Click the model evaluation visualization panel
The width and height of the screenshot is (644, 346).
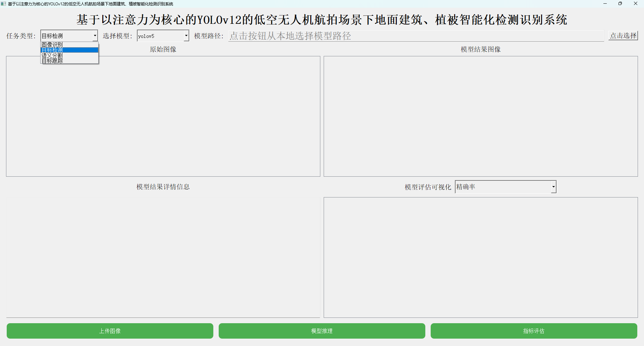coord(481,257)
